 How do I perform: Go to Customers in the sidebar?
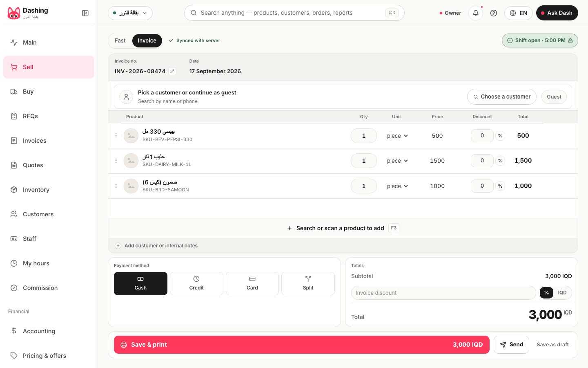tap(49, 214)
